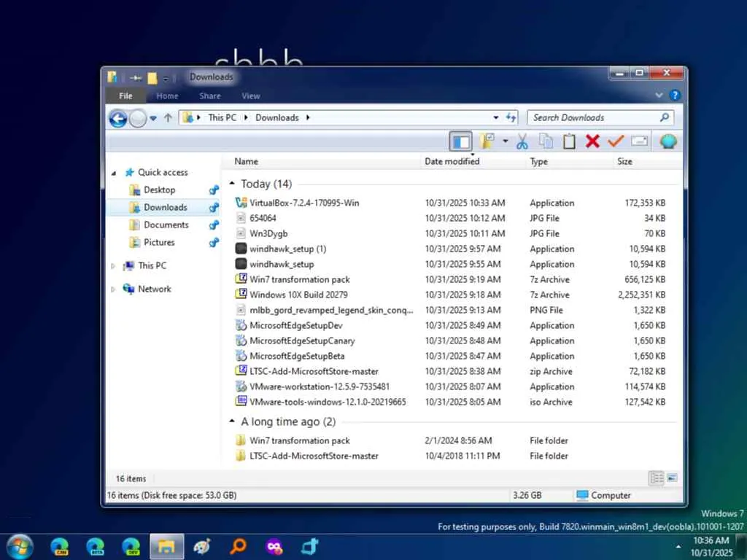The image size is (747, 560).
Task: Click the refresh icon in address bar
Action: pyautogui.click(x=511, y=117)
